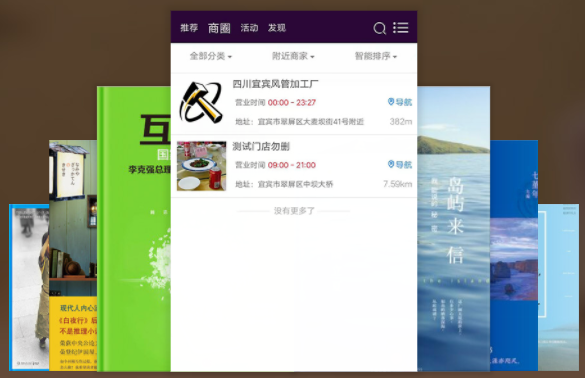The width and height of the screenshot is (585, 378).
Task: Open the 白夜行 yellow-banner book cover
Action: coord(73,256)
